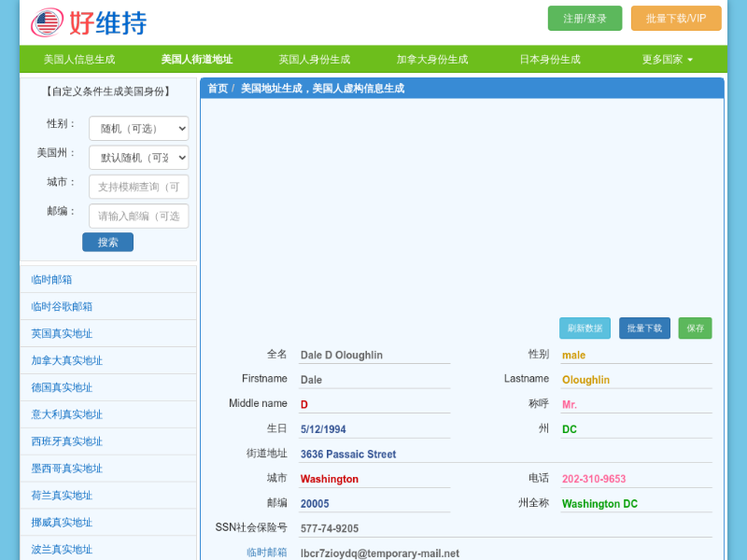This screenshot has width=747, height=560.
Task: Click the 城市 city input field
Action: tap(138, 187)
